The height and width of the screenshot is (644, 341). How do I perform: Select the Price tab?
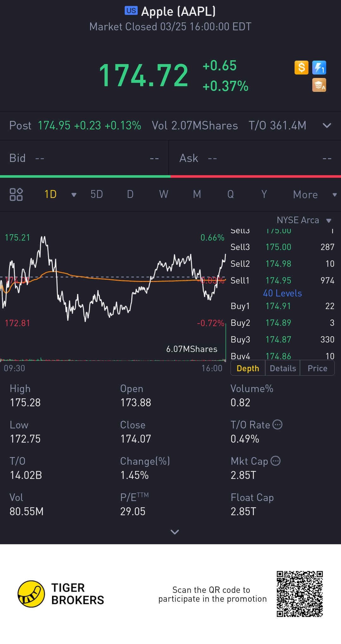point(317,368)
